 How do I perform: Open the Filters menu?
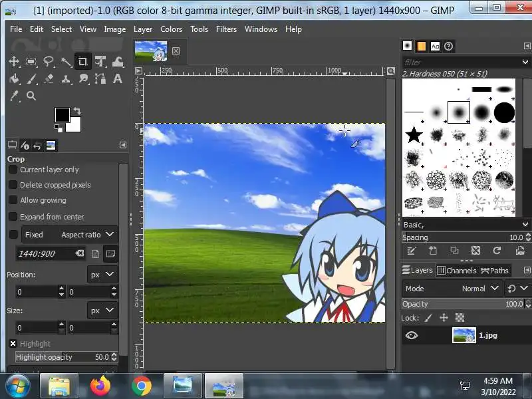pos(226,29)
